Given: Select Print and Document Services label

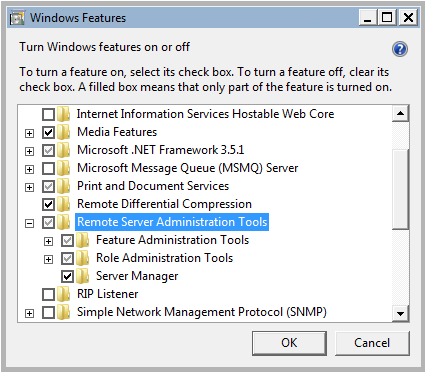Looking at the screenshot, I should click(x=153, y=186).
